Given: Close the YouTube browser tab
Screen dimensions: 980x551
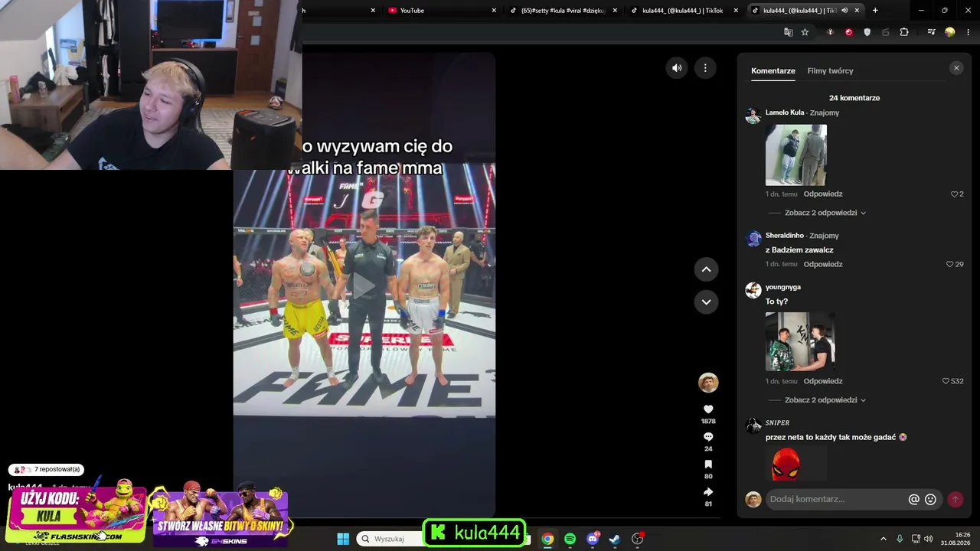Looking at the screenshot, I should [494, 11].
